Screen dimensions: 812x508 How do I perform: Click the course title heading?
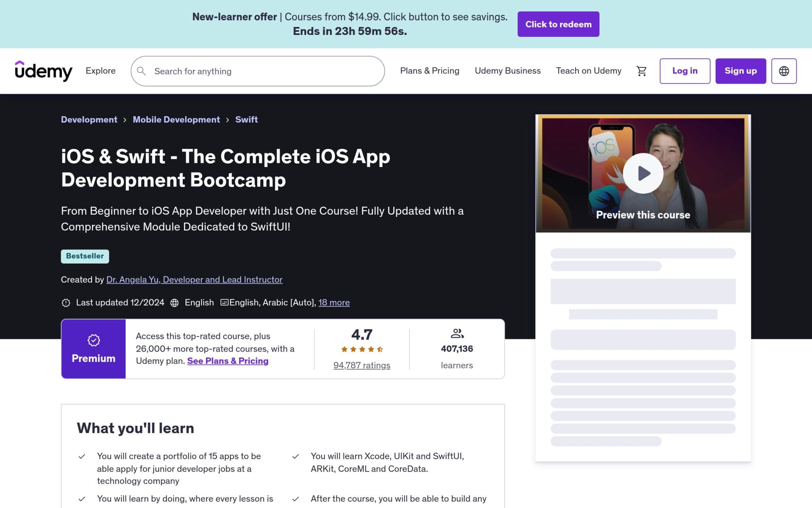coord(226,168)
